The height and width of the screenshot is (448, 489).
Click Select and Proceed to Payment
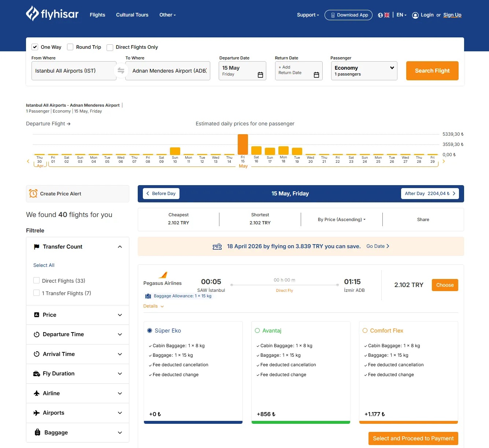coord(413,438)
